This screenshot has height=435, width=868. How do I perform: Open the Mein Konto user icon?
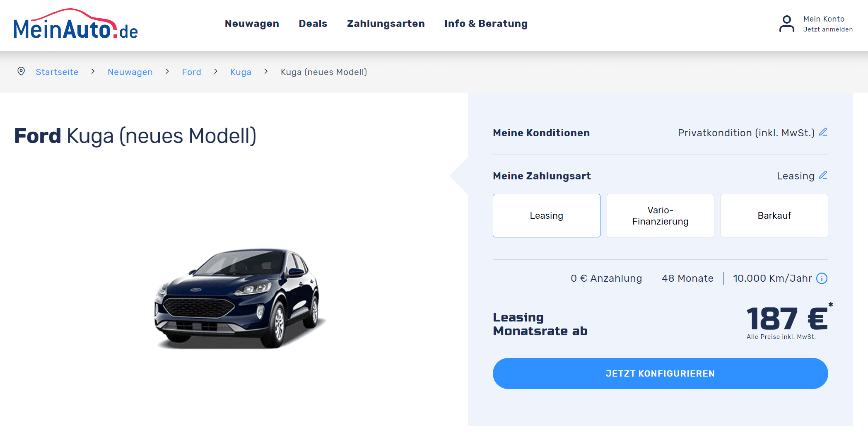point(786,24)
